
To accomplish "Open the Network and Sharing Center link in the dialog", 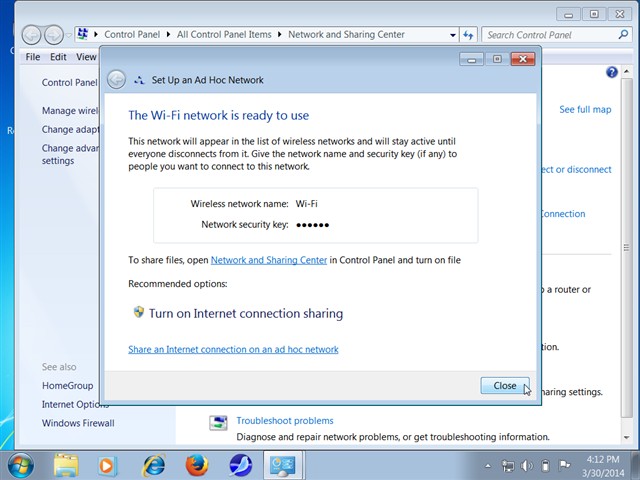I will [269, 260].
